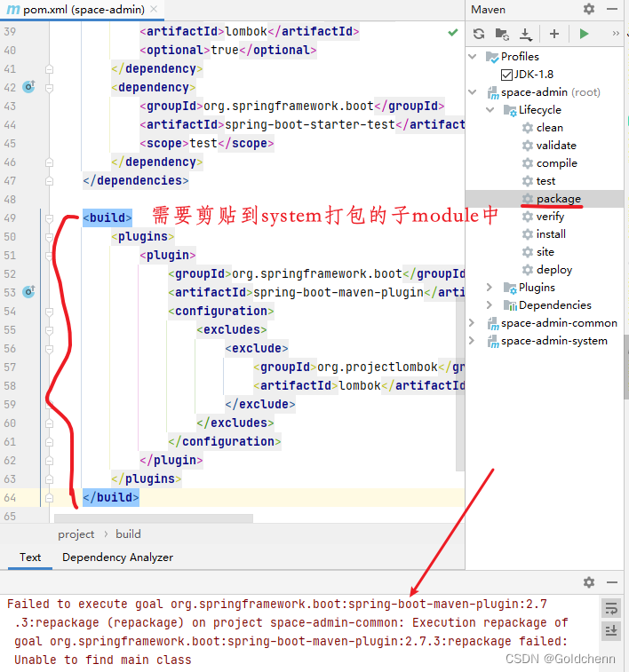The image size is (629, 672).
Task: Click the build breadcrumb
Action: tap(128, 534)
